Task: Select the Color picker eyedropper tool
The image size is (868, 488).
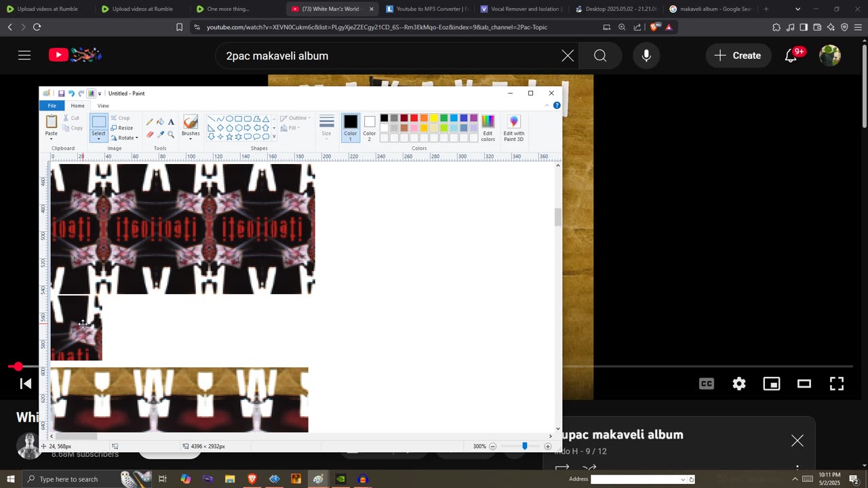Action: pyautogui.click(x=160, y=134)
